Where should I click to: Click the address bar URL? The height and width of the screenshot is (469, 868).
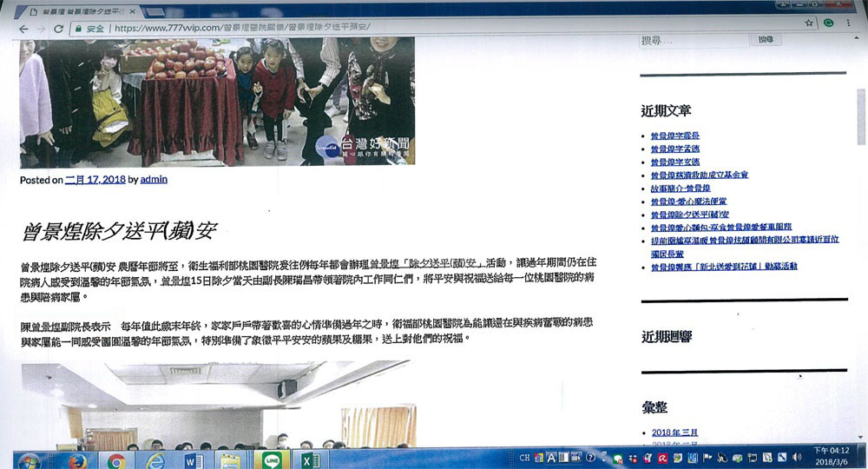[x=243, y=28]
